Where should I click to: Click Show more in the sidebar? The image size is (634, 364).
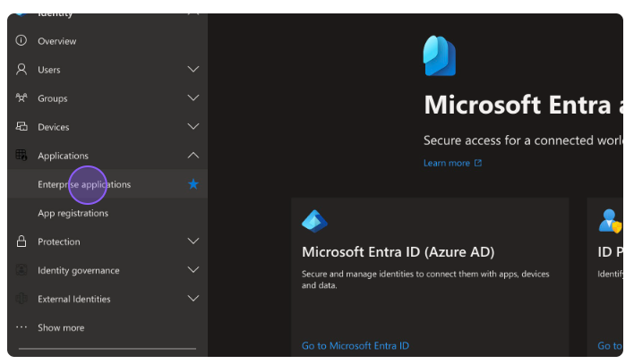pos(61,327)
